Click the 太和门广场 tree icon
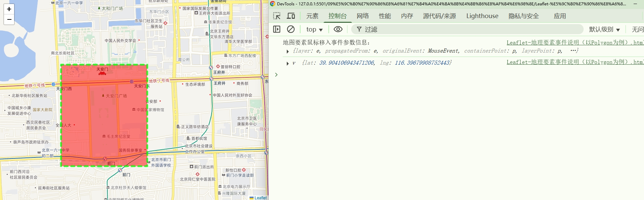This screenshot has width=644, height=200. (x=99, y=8)
